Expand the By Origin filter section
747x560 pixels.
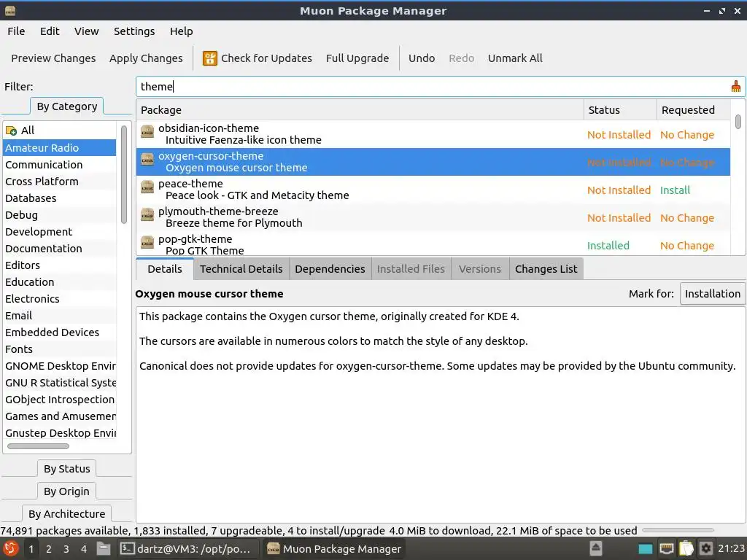click(66, 491)
